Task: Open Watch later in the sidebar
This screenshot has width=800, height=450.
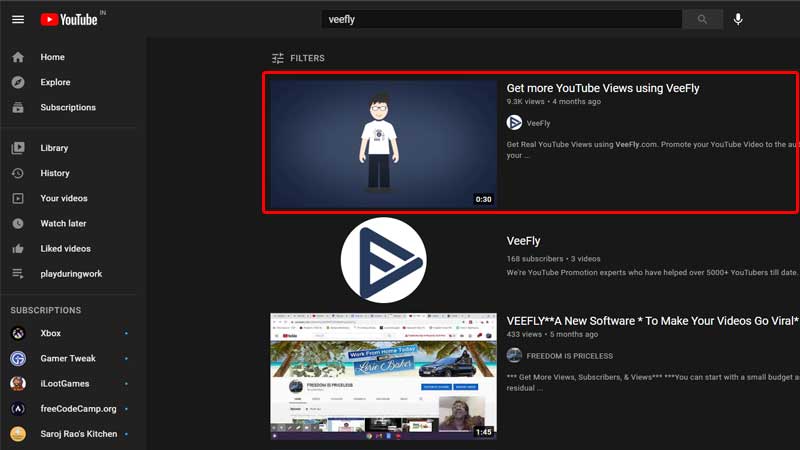Action: point(63,223)
